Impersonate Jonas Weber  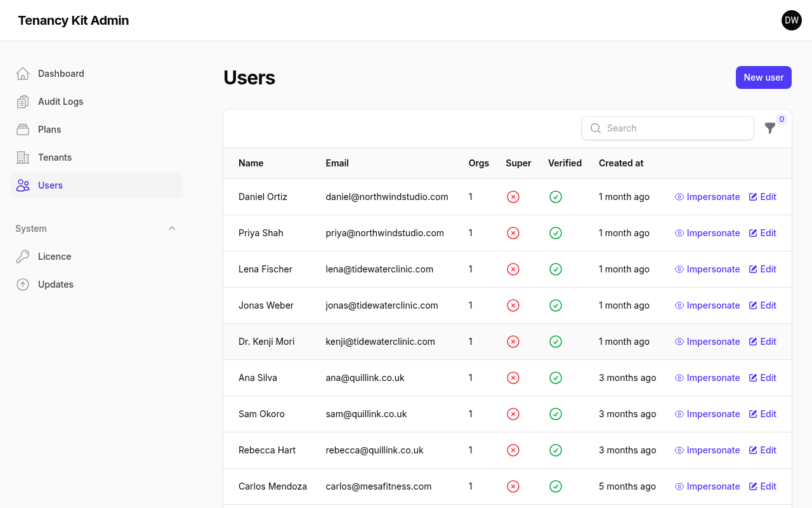pyautogui.click(x=707, y=305)
